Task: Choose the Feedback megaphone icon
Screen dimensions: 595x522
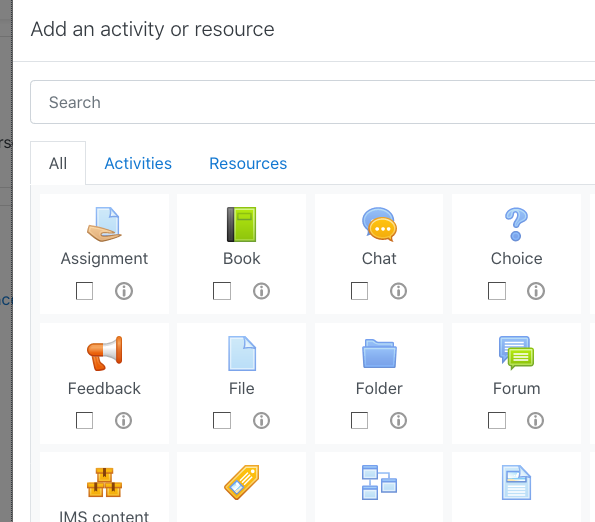Action: click(104, 353)
